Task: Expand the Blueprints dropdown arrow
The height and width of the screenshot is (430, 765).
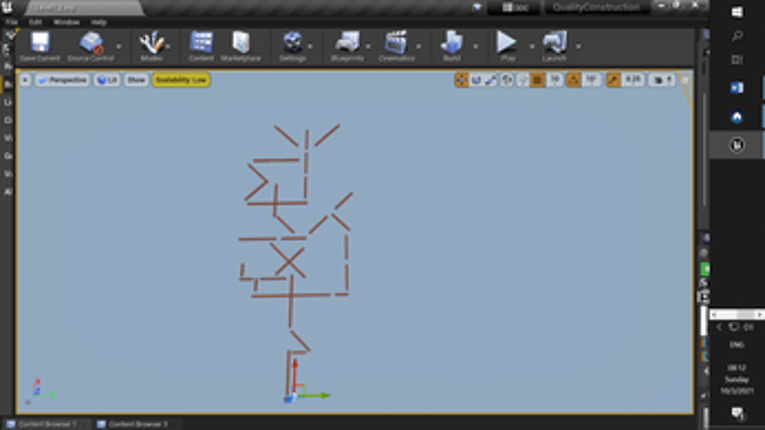Action: [368, 46]
